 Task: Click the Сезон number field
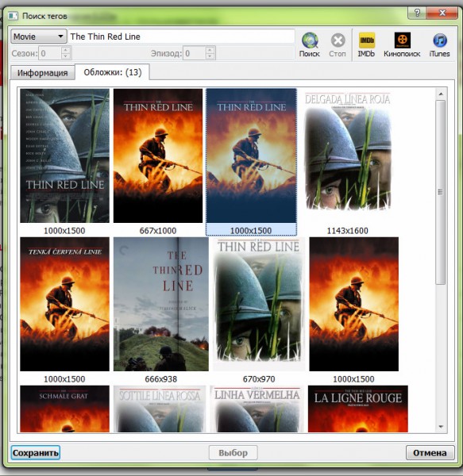(51, 53)
